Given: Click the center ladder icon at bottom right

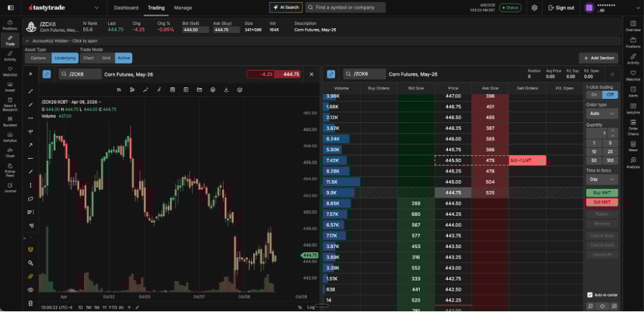Looking at the screenshot, I should click(x=602, y=306).
